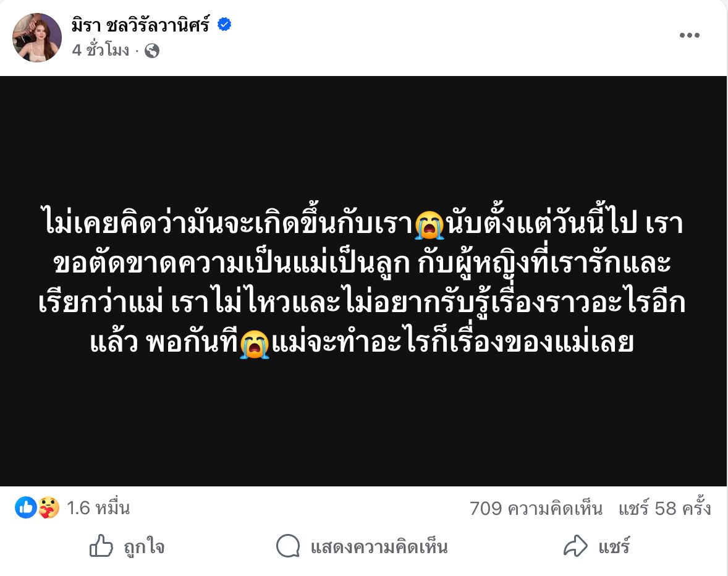Click the "4 ชั่วโมง" post timestamp

(101, 51)
